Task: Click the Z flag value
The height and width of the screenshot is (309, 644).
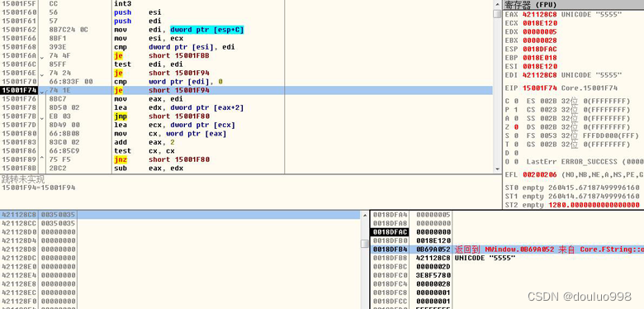Action: click(x=516, y=127)
